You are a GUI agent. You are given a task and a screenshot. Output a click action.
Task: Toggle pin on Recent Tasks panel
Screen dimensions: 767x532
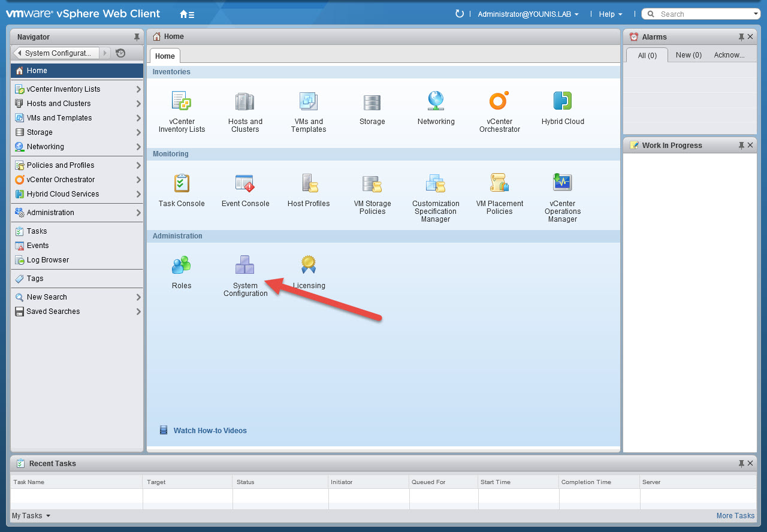tap(741, 464)
